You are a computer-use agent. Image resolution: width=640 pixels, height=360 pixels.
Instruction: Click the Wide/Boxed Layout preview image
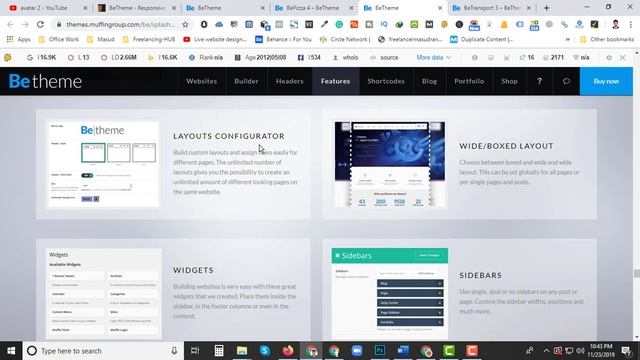(x=390, y=164)
